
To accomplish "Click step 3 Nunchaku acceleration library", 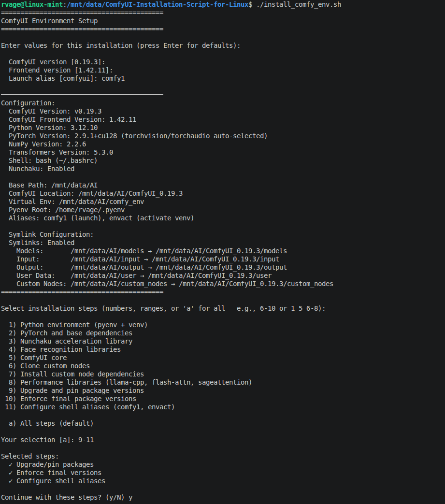I will [x=71, y=341].
